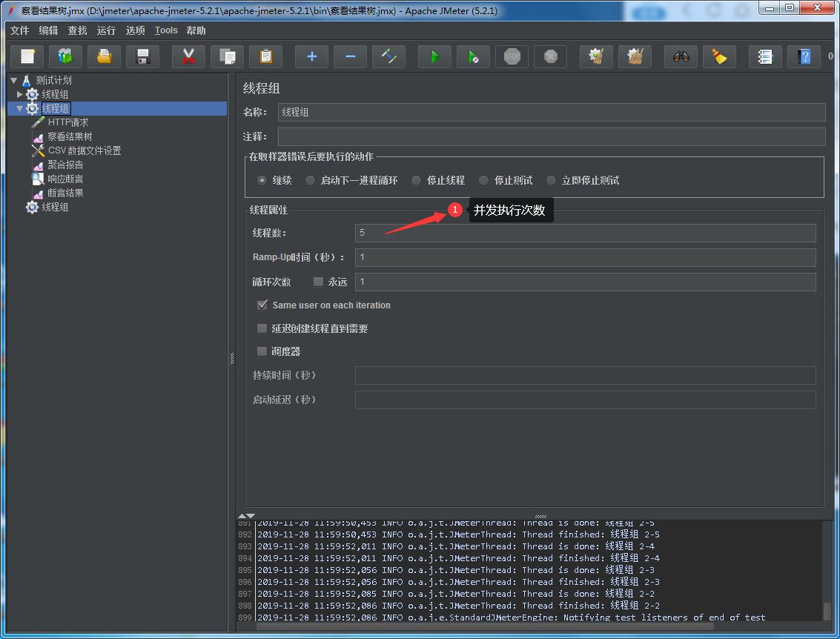Open the Templates icon

[x=65, y=56]
